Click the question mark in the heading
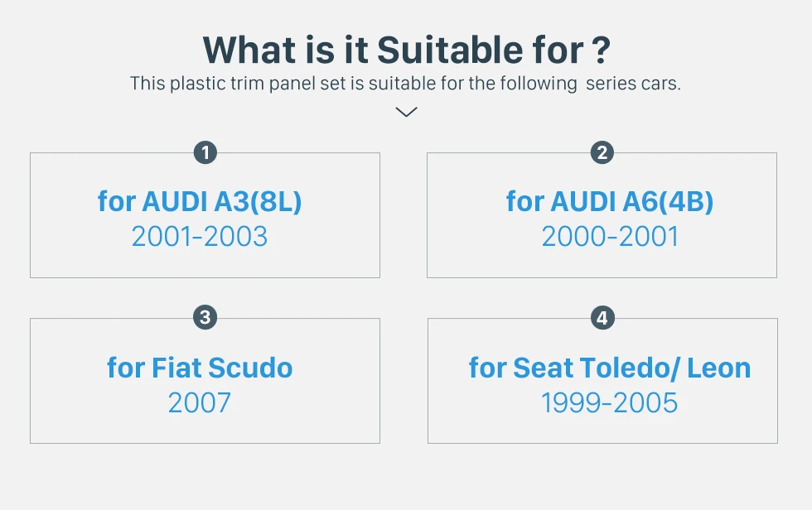Image resolution: width=812 pixels, height=510 pixels. (x=601, y=51)
